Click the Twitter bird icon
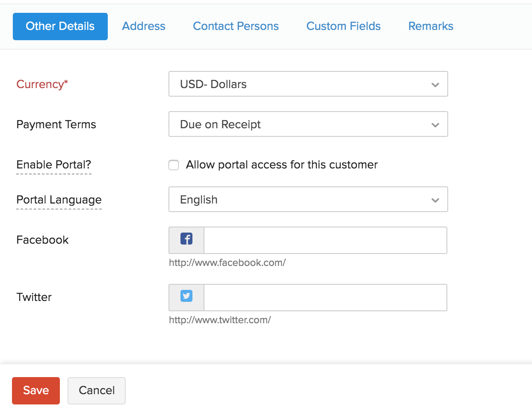The image size is (532, 413). pos(186,296)
